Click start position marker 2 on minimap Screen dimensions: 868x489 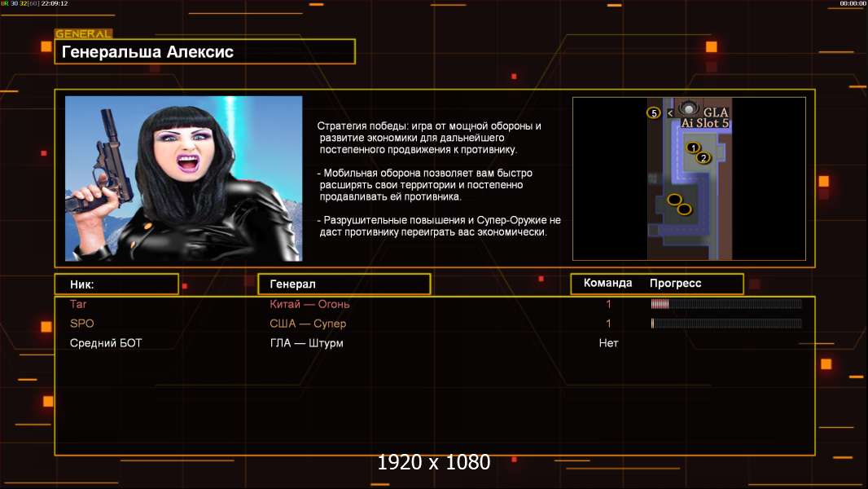pos(703,158)
